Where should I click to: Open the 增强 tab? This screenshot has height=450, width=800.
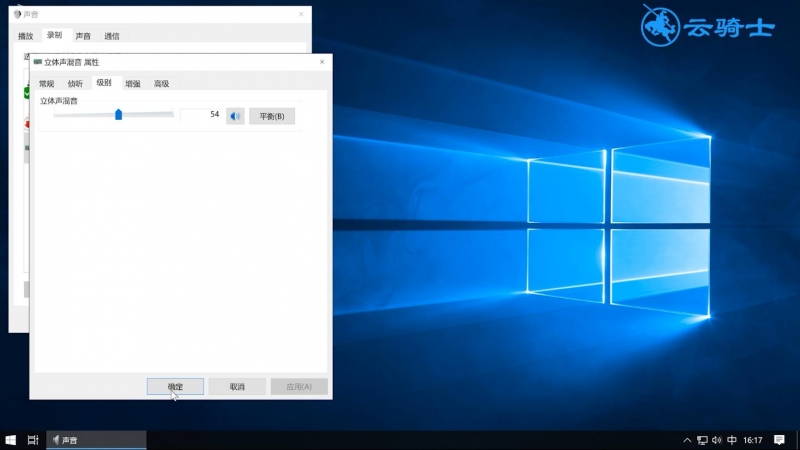pos(133,83)
